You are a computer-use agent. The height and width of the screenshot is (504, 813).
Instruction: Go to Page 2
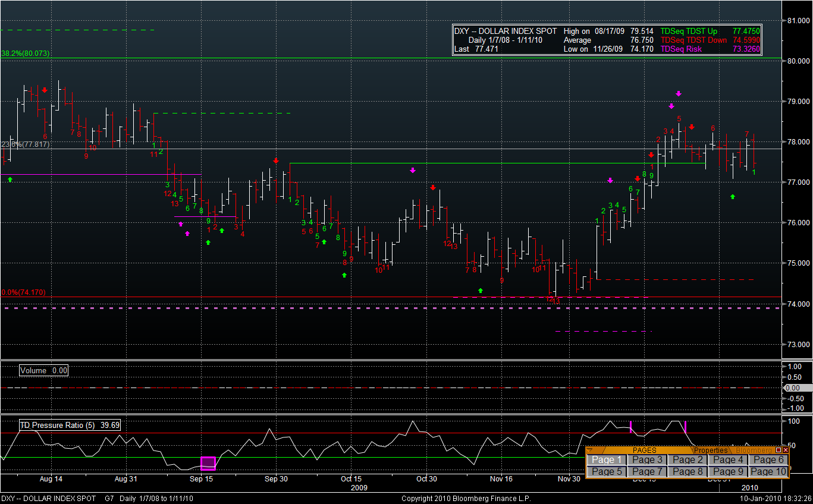pyautogui.click(x=688, y=459)
